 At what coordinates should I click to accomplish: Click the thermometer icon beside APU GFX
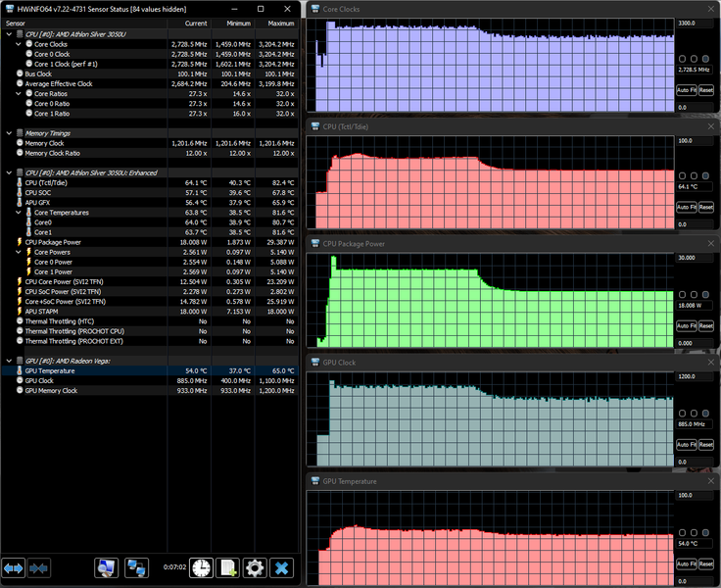pos(20,203)
